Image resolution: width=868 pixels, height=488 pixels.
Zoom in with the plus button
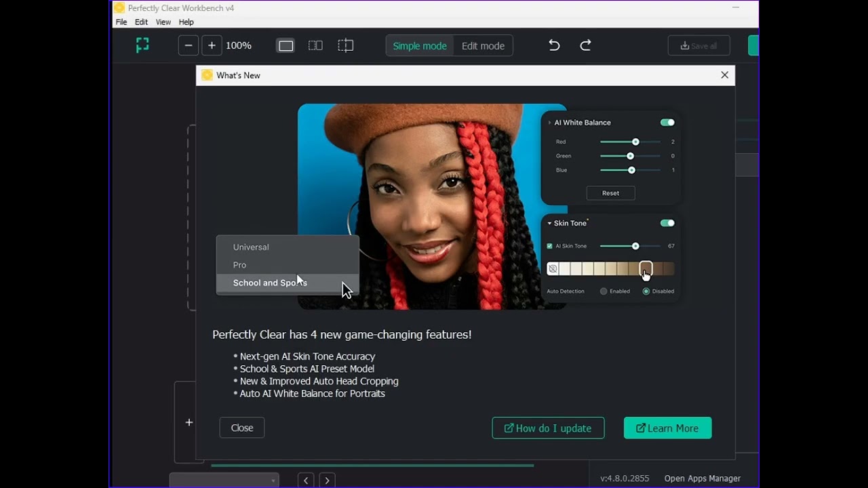212,45
